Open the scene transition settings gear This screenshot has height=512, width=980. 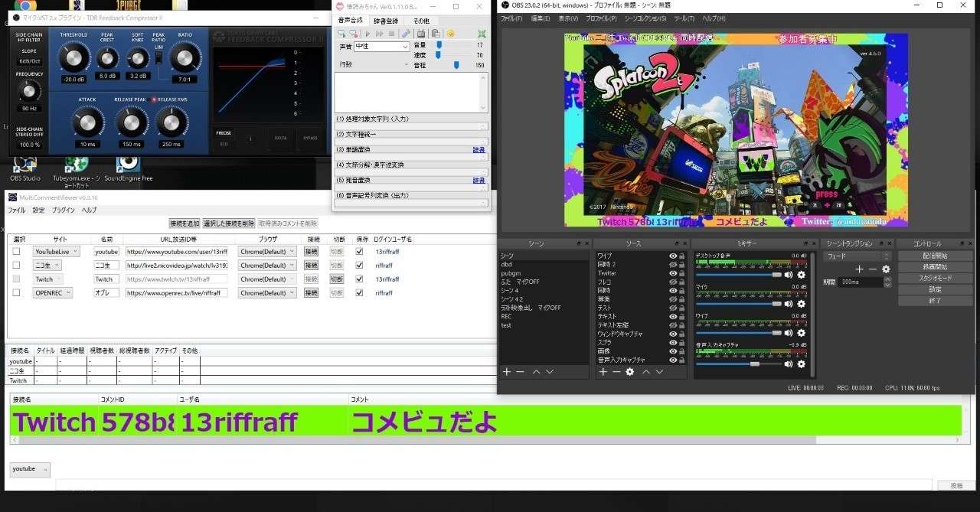point(886,269)
